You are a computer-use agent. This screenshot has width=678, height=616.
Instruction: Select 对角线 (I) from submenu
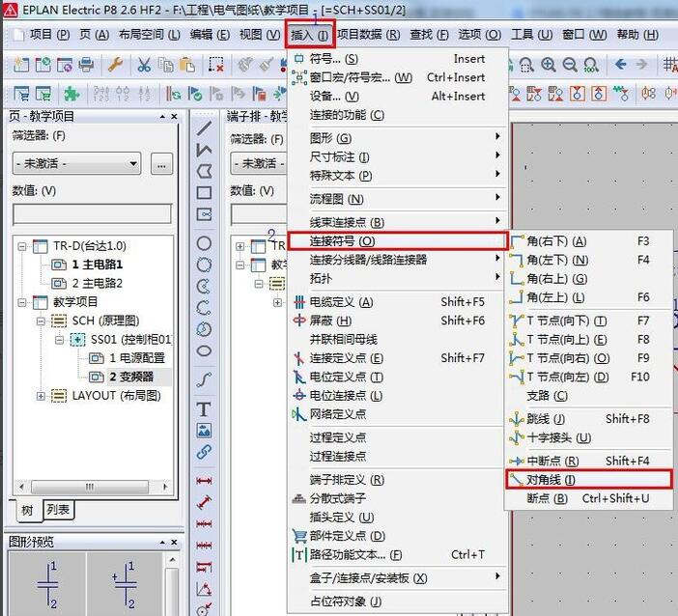(588, 480)
